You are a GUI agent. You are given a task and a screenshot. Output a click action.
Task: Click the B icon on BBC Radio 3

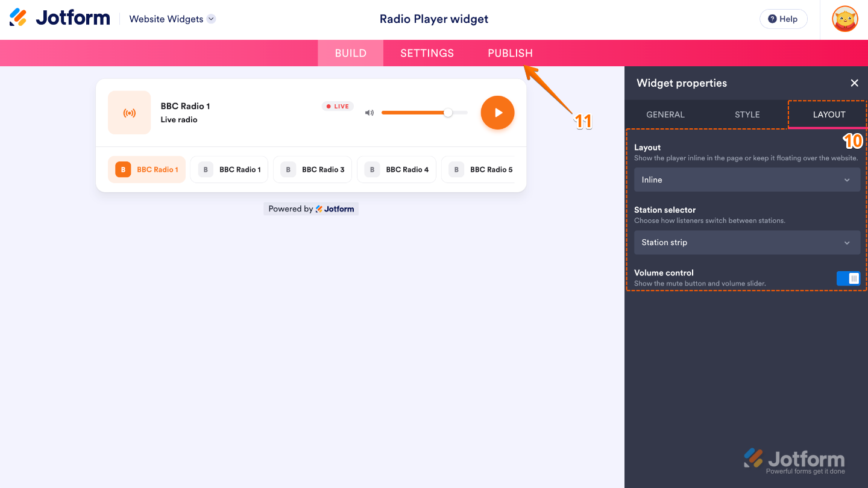[288, 170]
